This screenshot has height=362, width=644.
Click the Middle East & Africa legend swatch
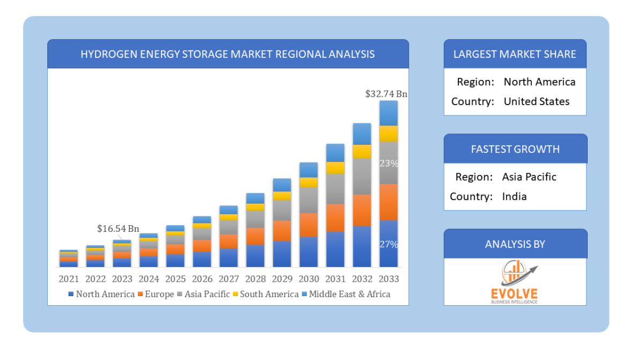coord(304,294)
